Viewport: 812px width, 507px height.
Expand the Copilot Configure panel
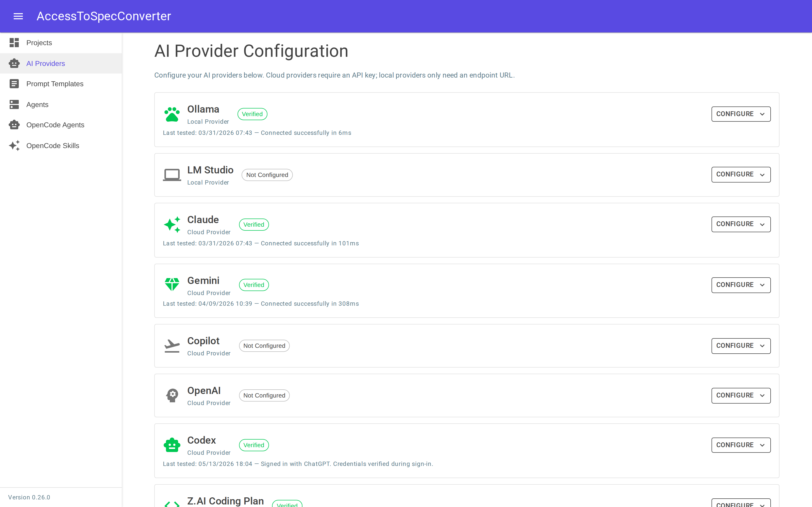740,346
